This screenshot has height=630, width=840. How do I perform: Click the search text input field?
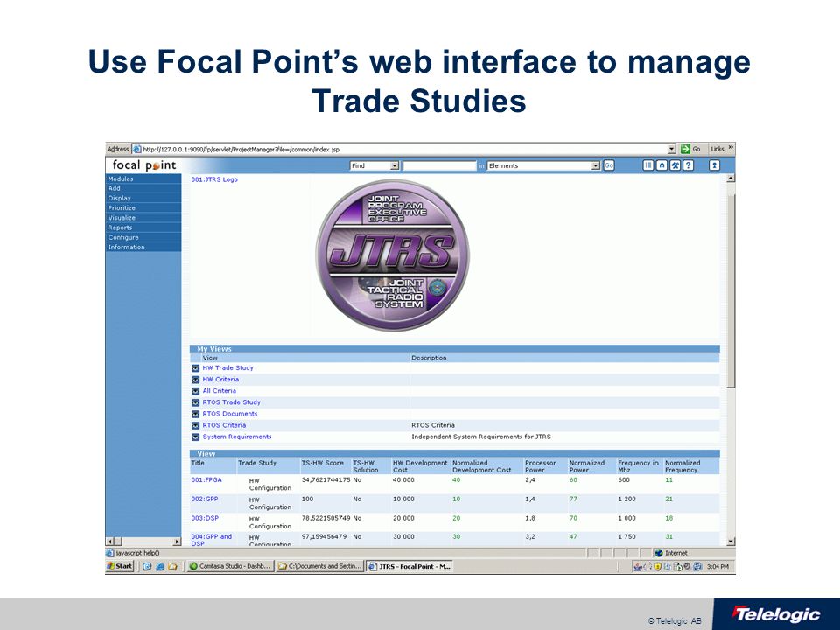tap(439, 165)
